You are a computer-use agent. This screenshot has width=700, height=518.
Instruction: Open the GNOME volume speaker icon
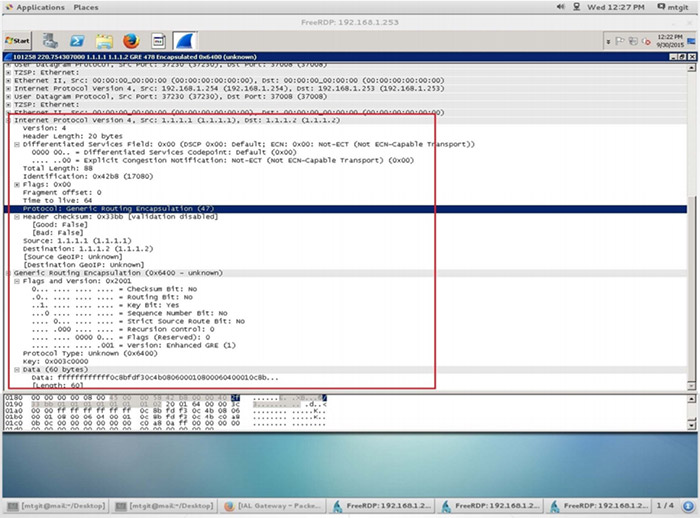pos(560,7)
